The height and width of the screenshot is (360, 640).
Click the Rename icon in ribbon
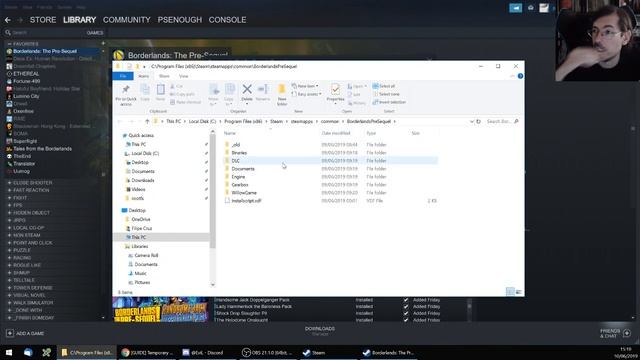[x=263, y=89]
